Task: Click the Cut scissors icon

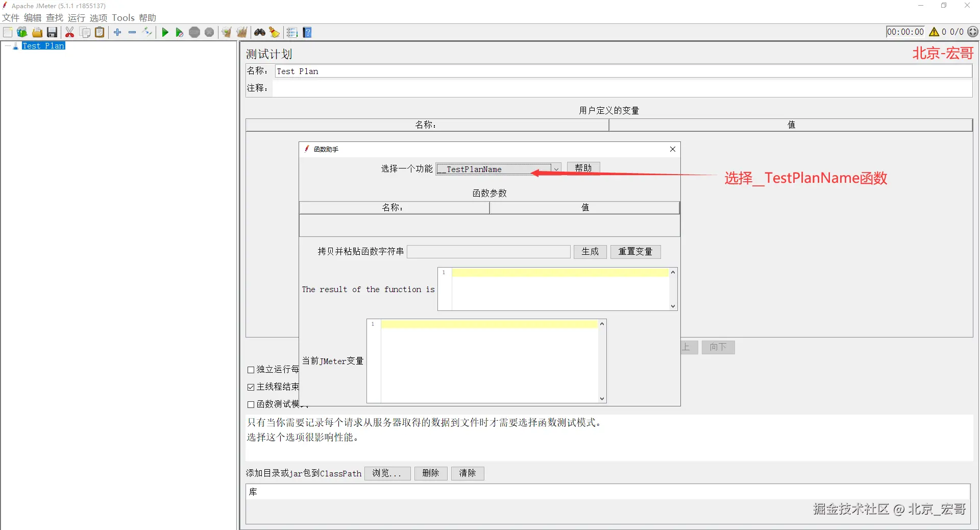Action: coord(70,32)
